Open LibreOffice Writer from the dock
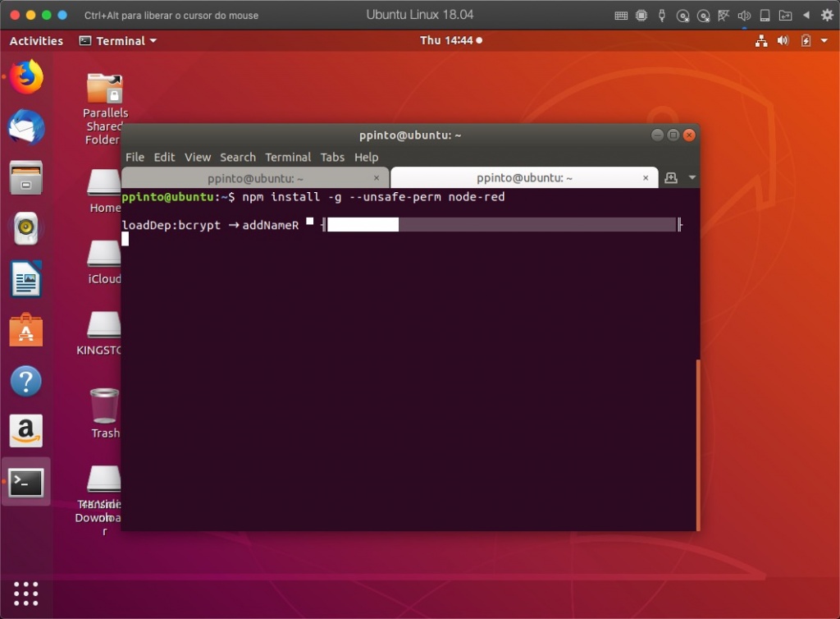Image resolution: width=840 pixels, height=619 pixels. coord(26,279)
